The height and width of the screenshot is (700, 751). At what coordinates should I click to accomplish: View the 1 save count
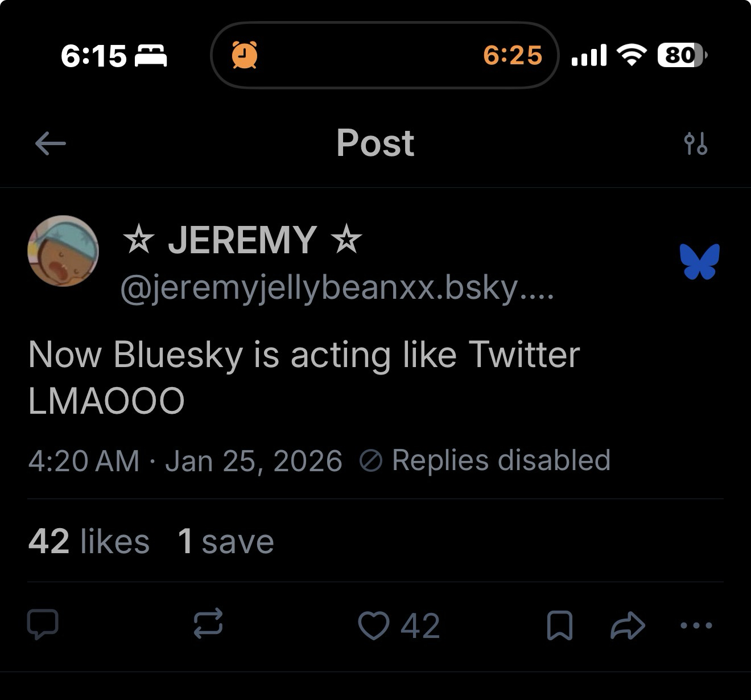pos(226,541)
